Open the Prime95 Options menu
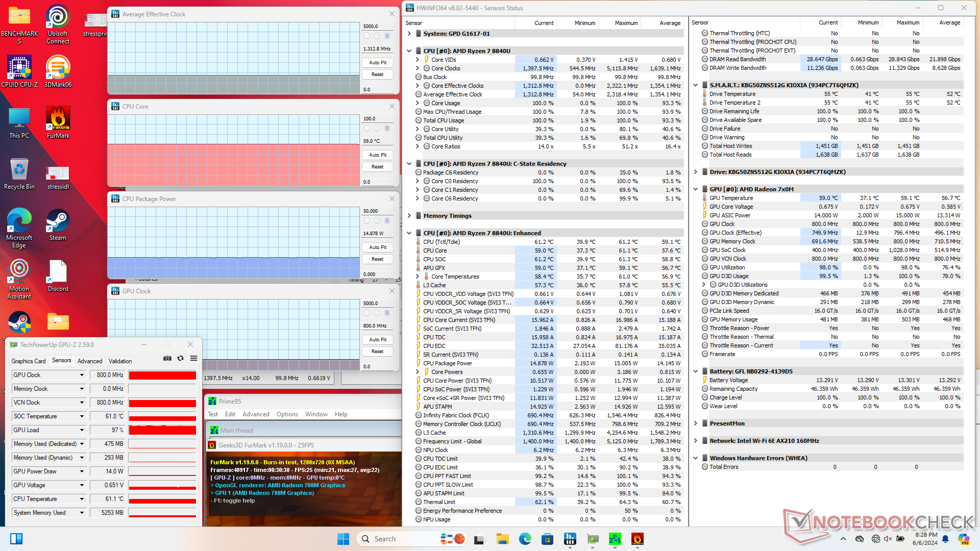The height and width of the screenshot is (551, 980). (287, 414)
